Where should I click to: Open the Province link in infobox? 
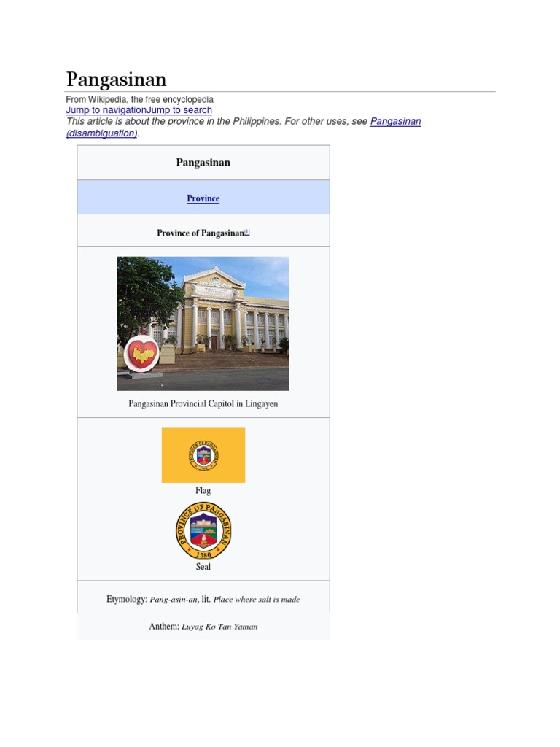[203, 198]
